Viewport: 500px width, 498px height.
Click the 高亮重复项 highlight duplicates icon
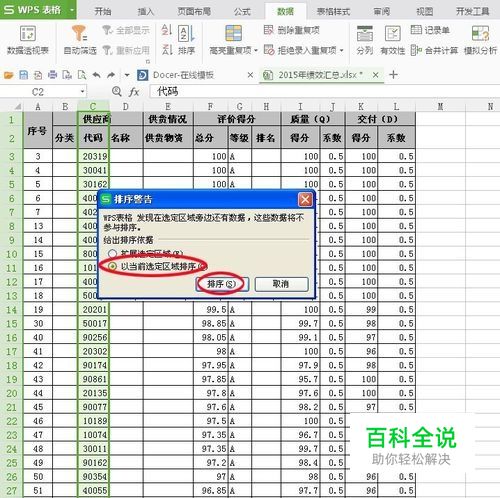(x=233, y=33)
